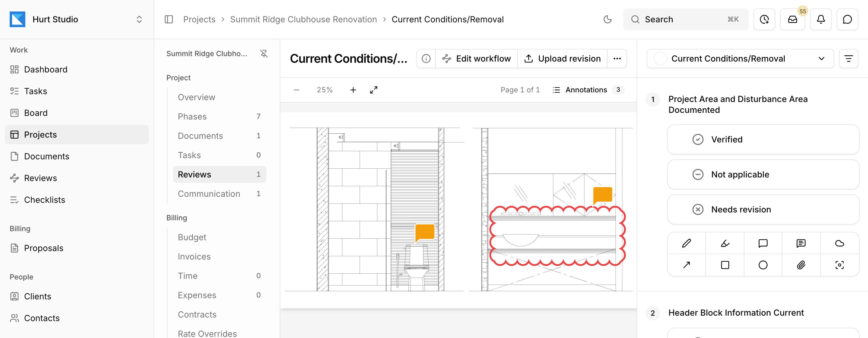Click the focus capture tool icon
Screen dimensions: 868x338
[x=839, y=265]
